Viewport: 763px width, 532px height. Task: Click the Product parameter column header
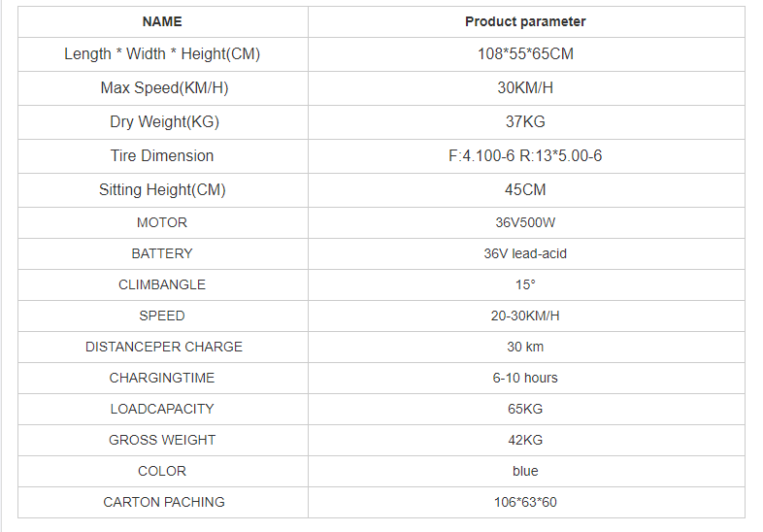coord(525,21)
